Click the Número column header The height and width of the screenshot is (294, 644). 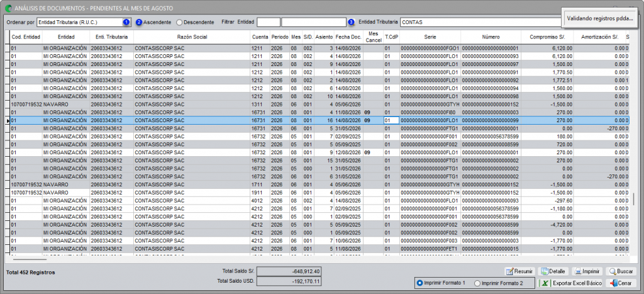[x=491, y=37]
